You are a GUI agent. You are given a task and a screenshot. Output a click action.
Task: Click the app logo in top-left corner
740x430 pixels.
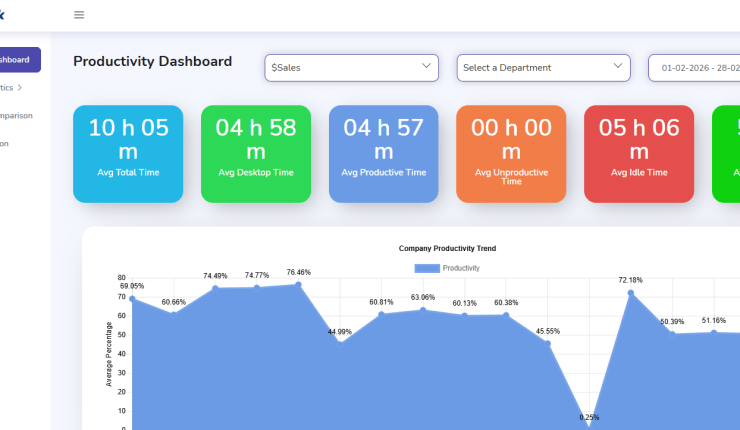[x=3, y=15]
